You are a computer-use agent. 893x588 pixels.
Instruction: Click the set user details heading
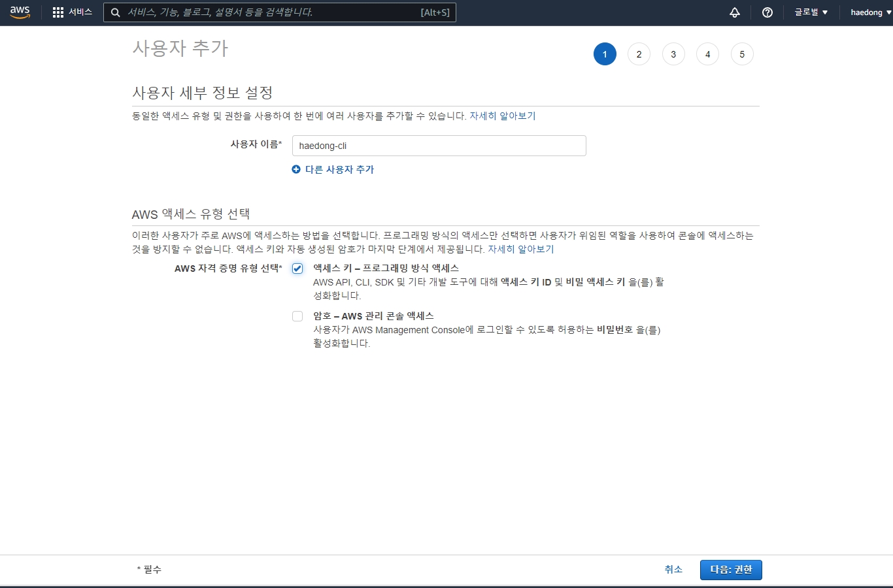coord(203,93)
